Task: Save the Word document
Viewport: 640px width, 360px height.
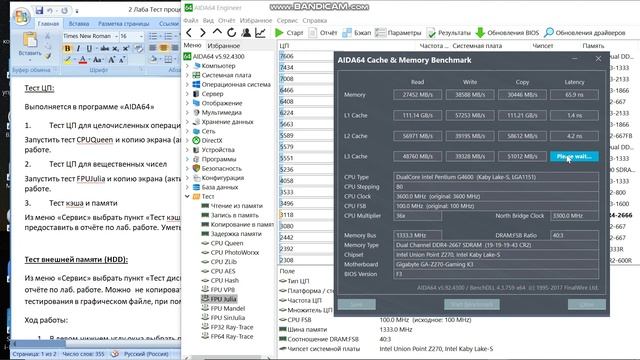Action: tap(39, 10)
